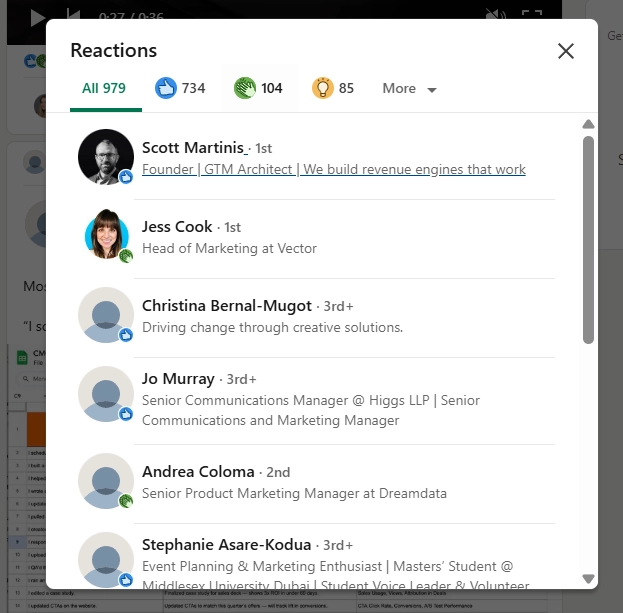The image size is (623, 613).
Task: Open Stephanie Asare-Kodua avatar
Action: pyautogui.click(x=106, y=560)
